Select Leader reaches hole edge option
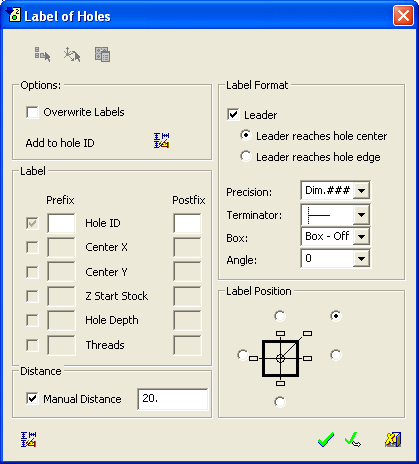 coord(246,156)
